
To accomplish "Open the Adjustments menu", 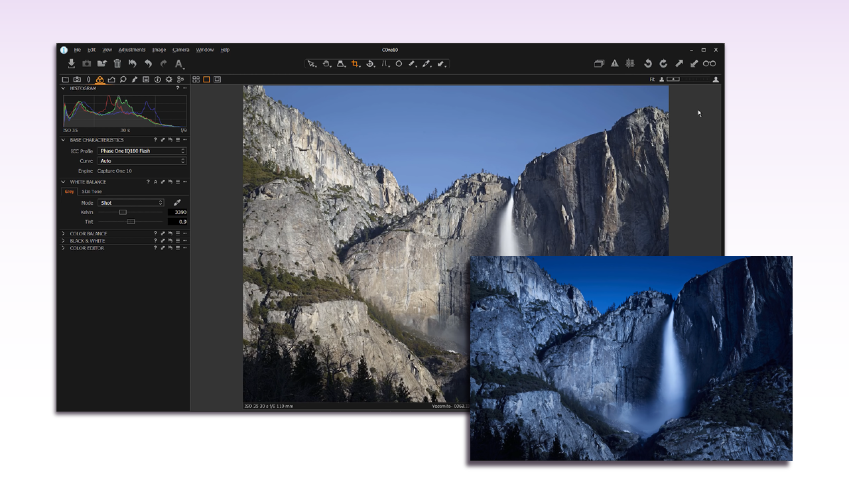I will [x=132, y=50].
